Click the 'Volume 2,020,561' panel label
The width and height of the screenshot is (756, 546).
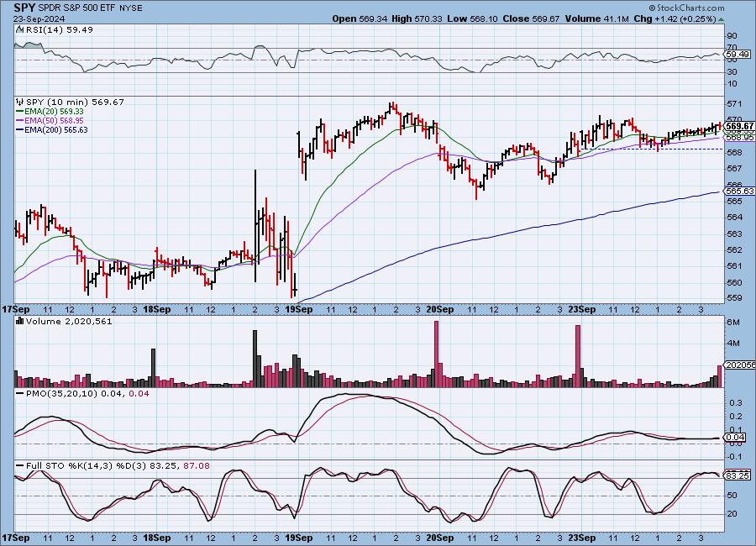[x=69, y=321]
